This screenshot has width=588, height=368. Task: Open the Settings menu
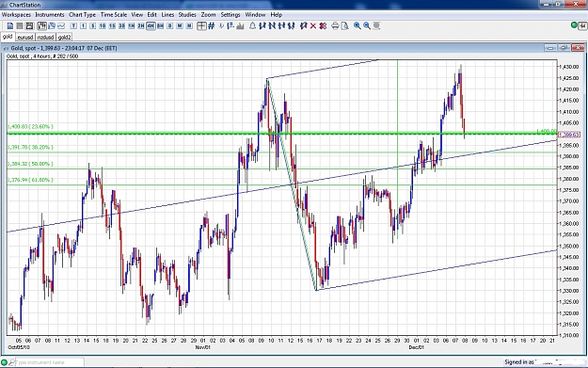[x=230, y=15]
